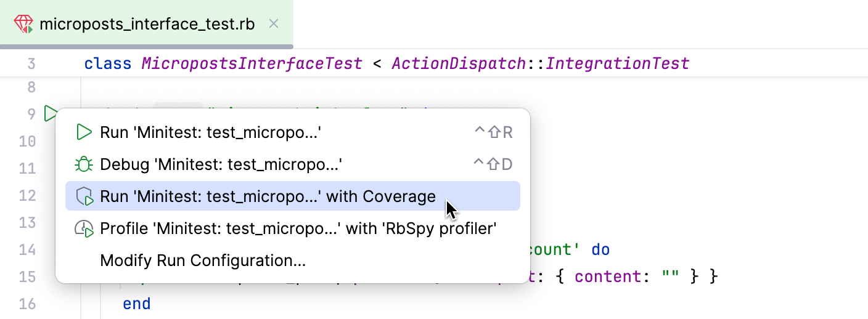This screenshot has height=319, width=868.
Task: Click the 'do' keyword on line 14
Action: [600, 249]
